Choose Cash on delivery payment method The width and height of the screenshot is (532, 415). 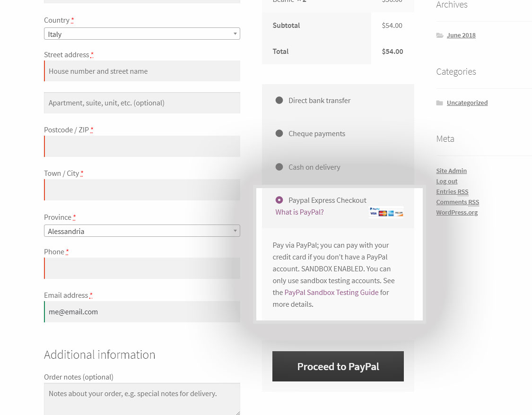[279, 167]
